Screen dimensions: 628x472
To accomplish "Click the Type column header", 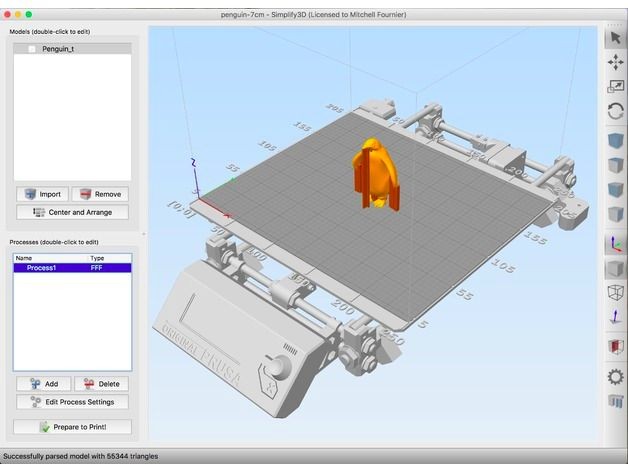I will (98, 258).
